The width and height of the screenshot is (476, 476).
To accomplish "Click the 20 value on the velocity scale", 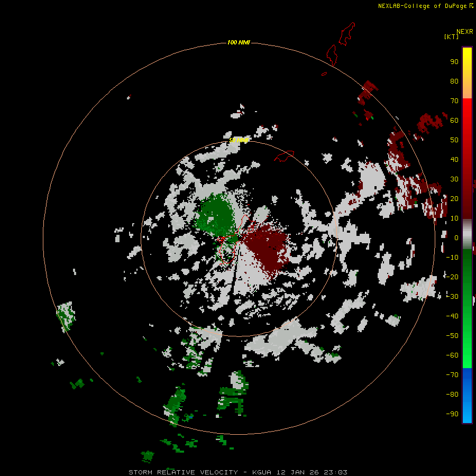I will pyautogui.click(x=454, y=199).
